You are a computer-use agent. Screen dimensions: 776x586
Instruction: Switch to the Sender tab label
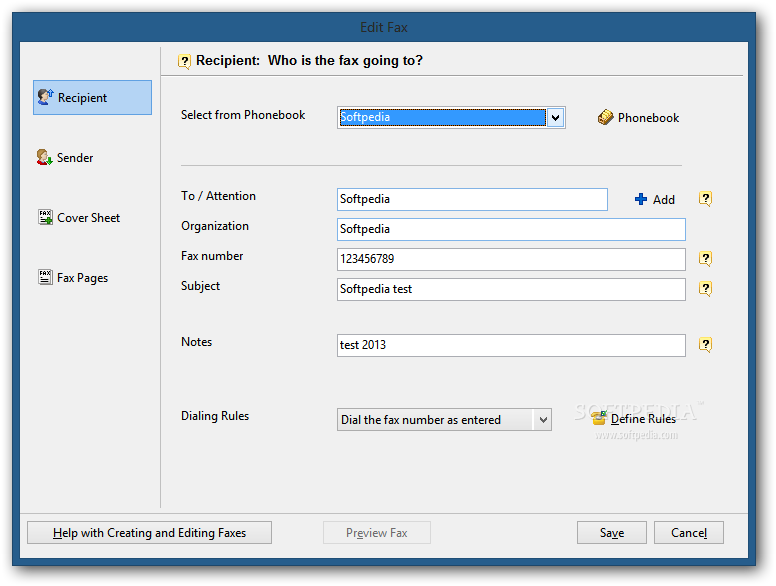click(x=75, y=157)
